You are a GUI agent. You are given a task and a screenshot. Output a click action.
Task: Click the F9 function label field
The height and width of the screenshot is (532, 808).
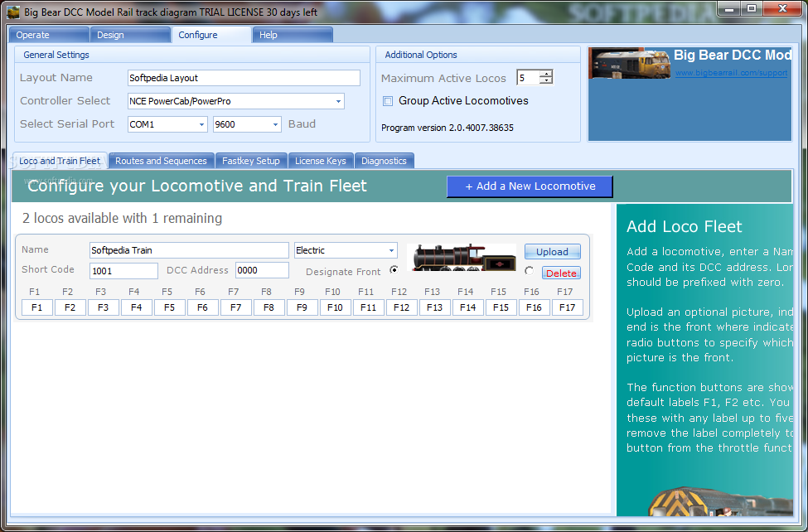pos(302,307)
